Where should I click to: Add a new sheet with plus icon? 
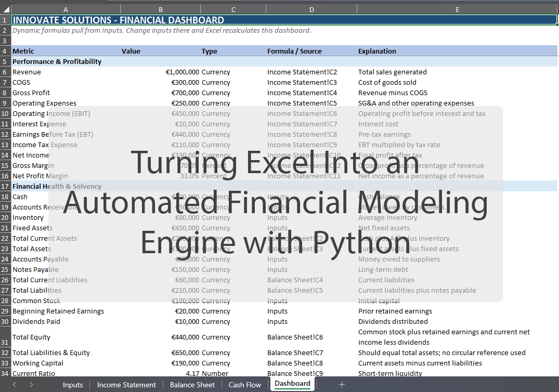(342, 385)
